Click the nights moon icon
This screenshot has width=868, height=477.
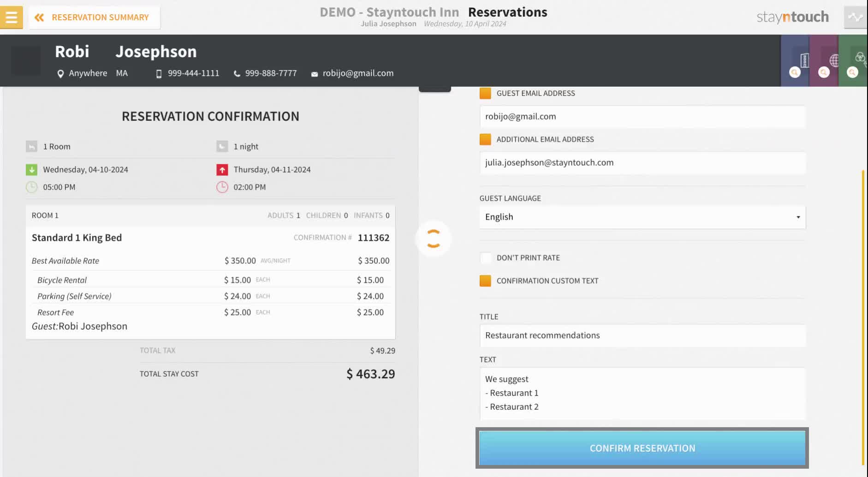(x=222, y=147)
